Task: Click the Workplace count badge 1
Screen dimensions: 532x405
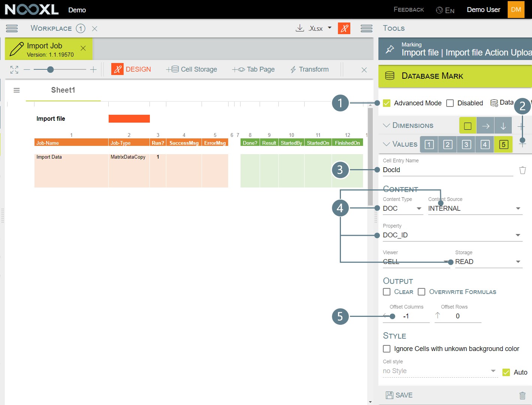Action: point(81,28)
